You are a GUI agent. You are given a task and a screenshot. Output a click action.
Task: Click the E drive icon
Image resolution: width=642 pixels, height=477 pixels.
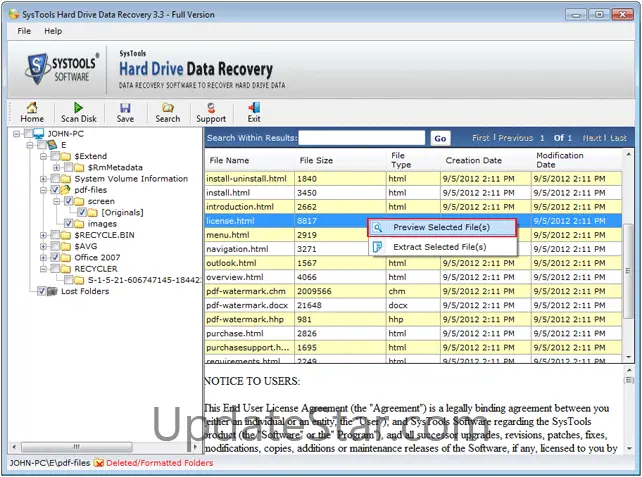click(52, 145)
